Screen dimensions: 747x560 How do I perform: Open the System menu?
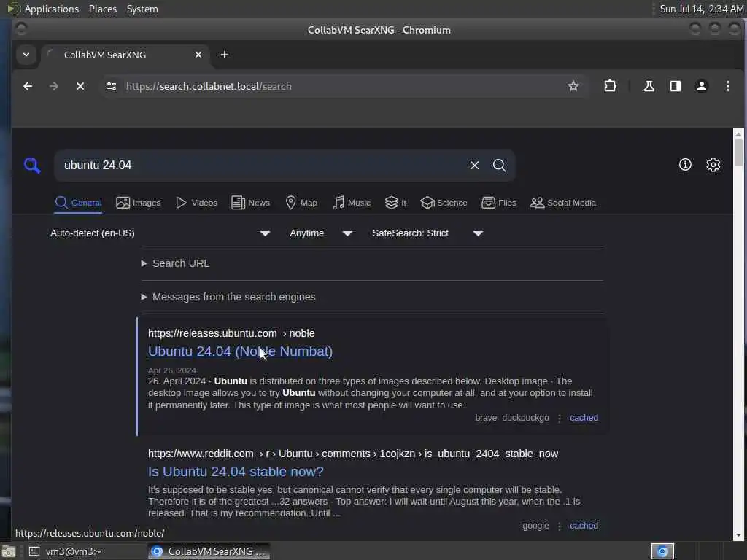142,9
